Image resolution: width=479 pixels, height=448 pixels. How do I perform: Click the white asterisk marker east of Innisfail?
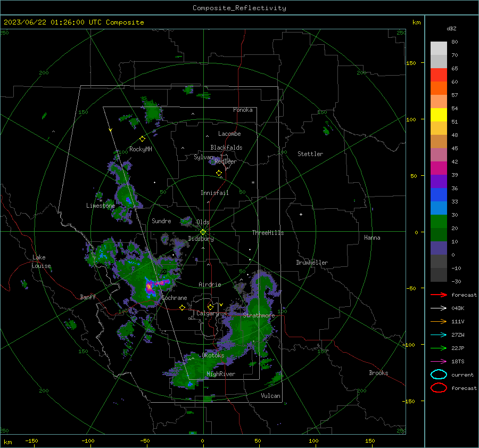pos(253,183)
